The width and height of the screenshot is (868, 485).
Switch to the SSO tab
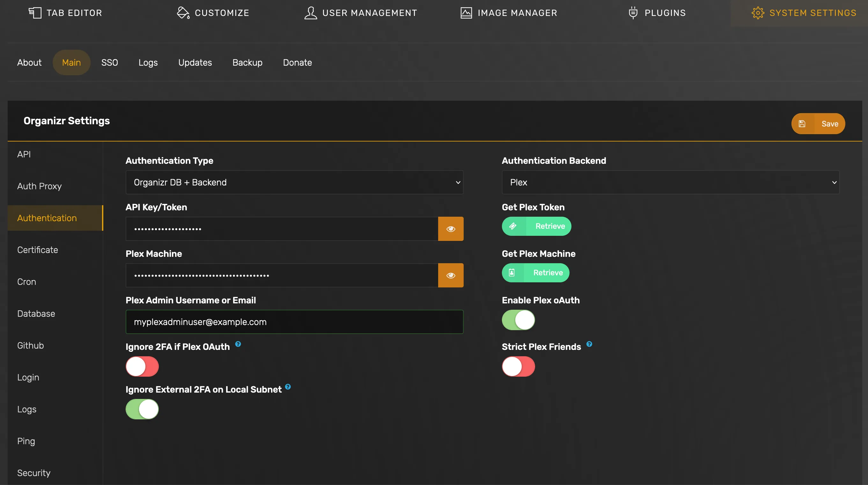tap(109, 62)
